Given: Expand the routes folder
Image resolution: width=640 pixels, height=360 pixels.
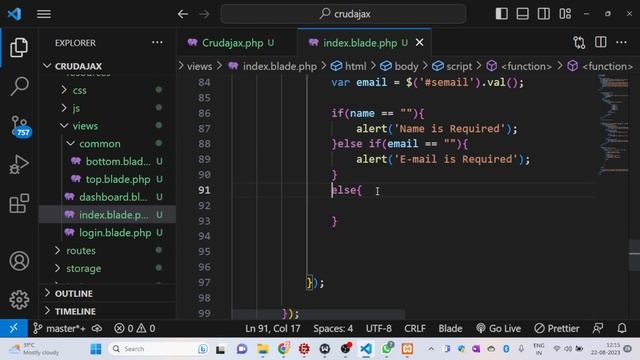Looking at the screenshot, I should pos(107,251).
